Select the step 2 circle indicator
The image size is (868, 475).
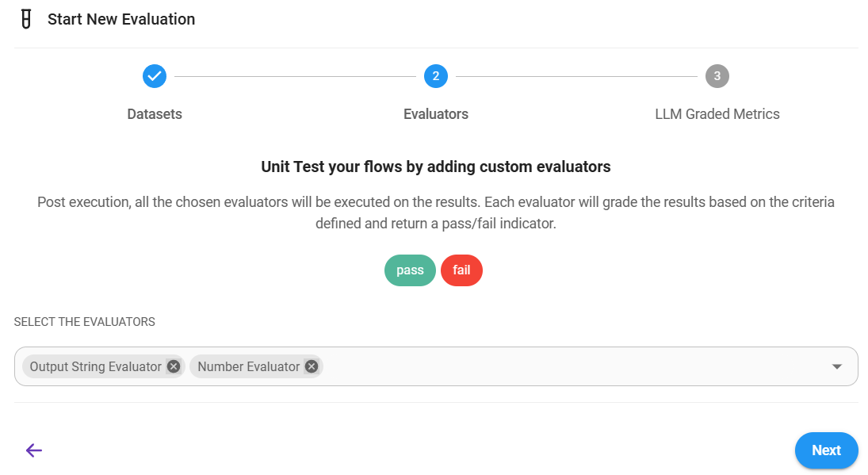pos(436,76)
